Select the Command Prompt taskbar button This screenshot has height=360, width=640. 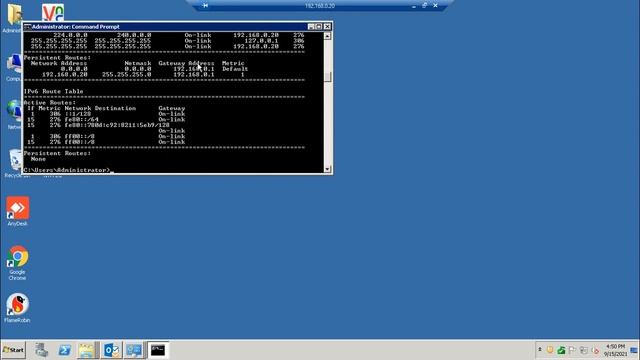[158, 350]
